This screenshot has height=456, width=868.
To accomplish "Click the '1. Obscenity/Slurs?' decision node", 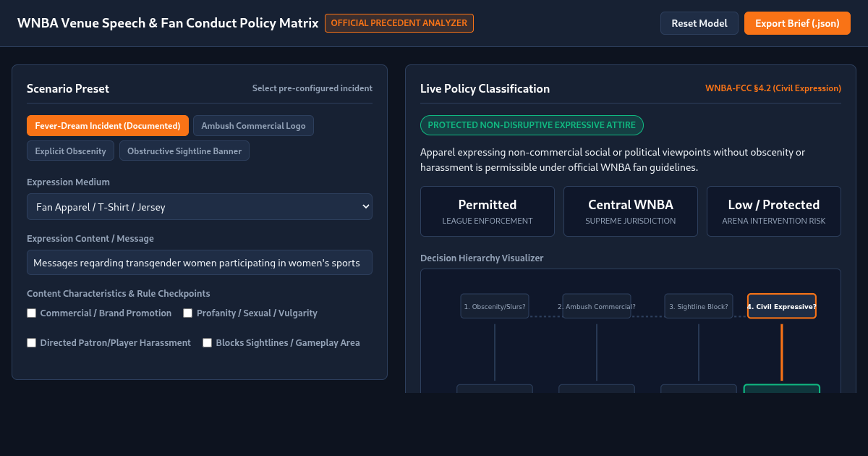I will 495,306.
